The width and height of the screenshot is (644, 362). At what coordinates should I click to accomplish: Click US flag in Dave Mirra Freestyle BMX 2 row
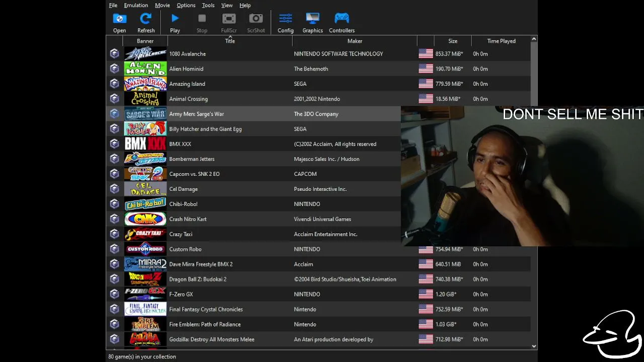pos(426,264)
